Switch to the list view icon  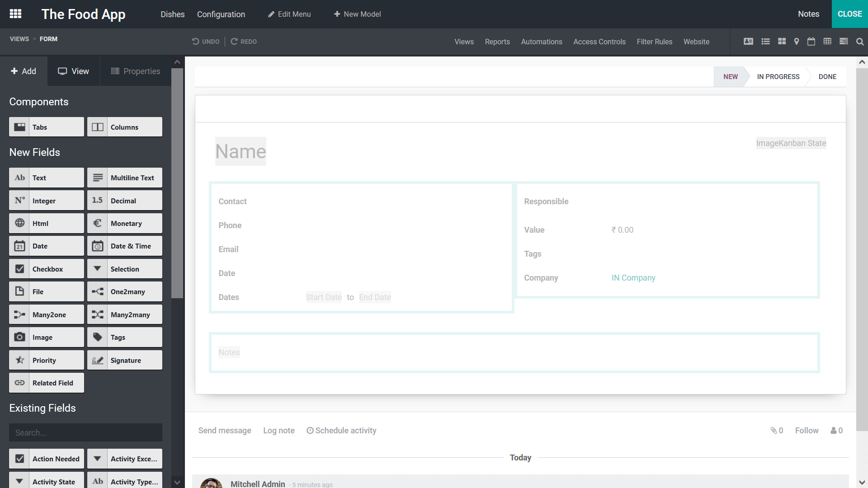click(x=765, y=42)
